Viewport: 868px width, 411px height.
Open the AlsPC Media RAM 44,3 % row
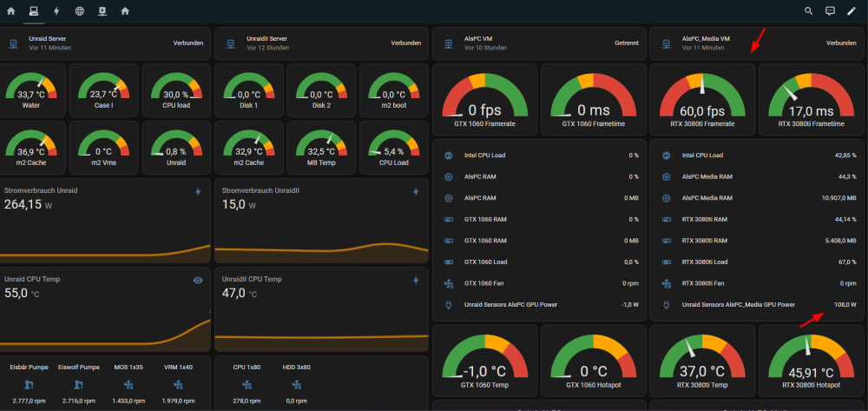pos(757,176)
